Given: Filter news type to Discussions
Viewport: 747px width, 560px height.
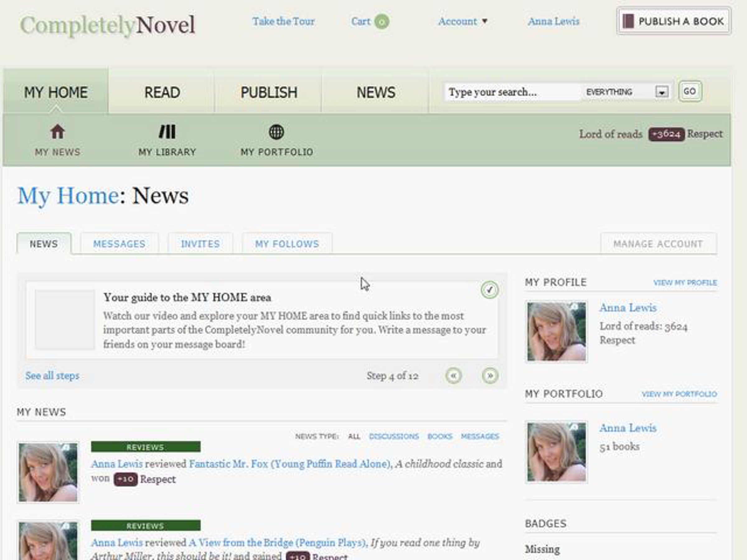Looking at the screenshot, I should click(x=394, y=436).
